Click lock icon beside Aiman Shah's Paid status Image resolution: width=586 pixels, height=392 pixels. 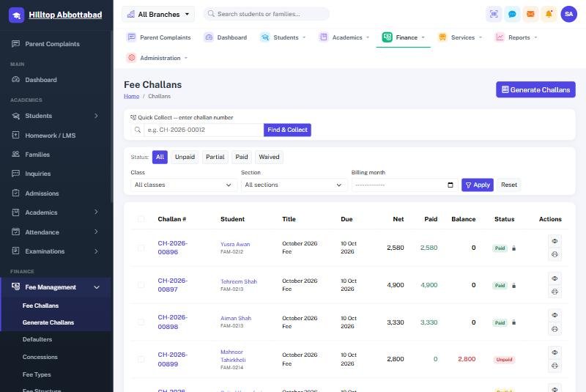click(514, 322)
